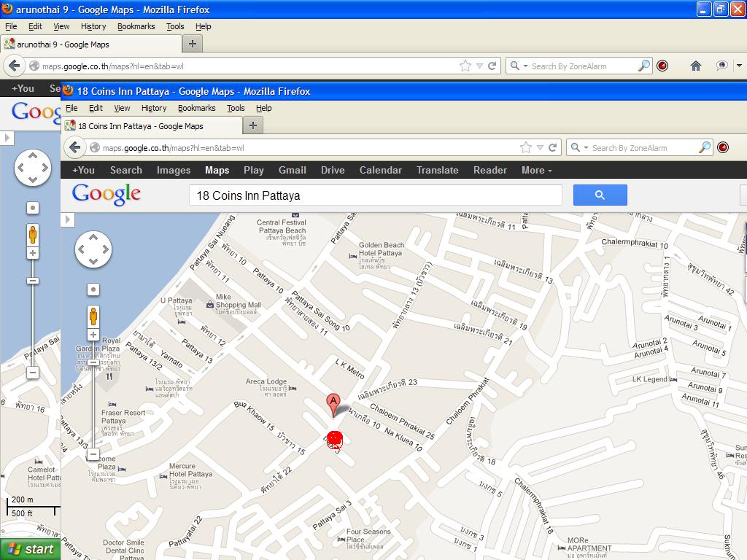Open URL history dropdown in front window

540,147
